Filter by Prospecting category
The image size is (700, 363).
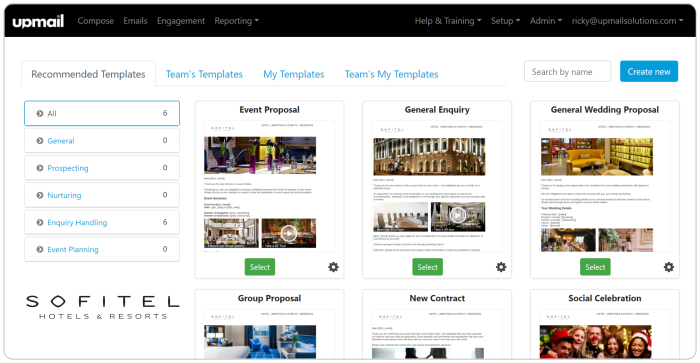[x=102, y=168]
